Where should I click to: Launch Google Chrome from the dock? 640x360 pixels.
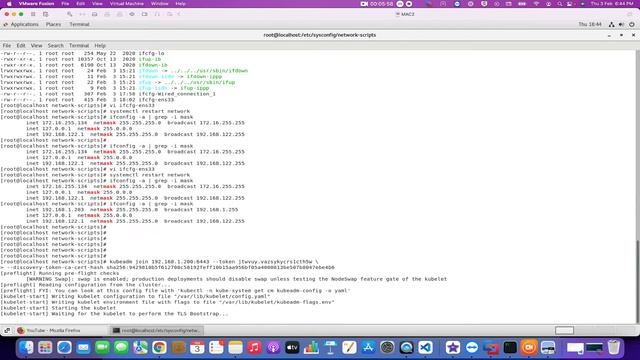tap(159, 347)
